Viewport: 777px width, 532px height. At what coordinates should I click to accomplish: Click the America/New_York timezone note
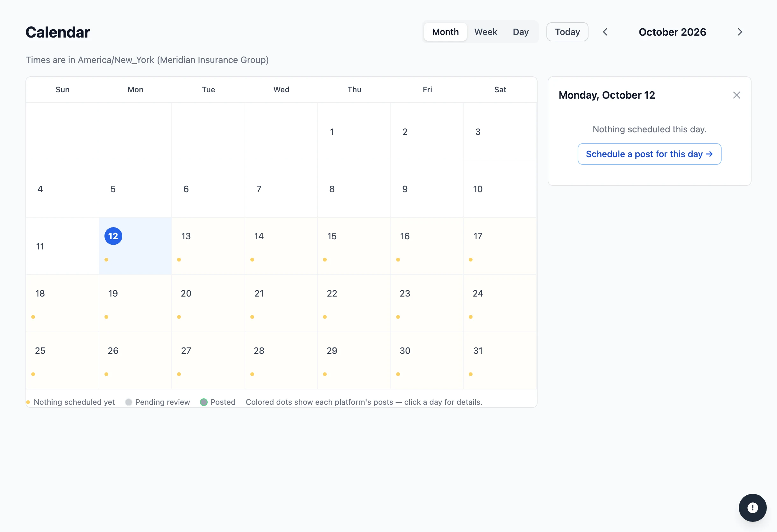(x=147, y=60)
